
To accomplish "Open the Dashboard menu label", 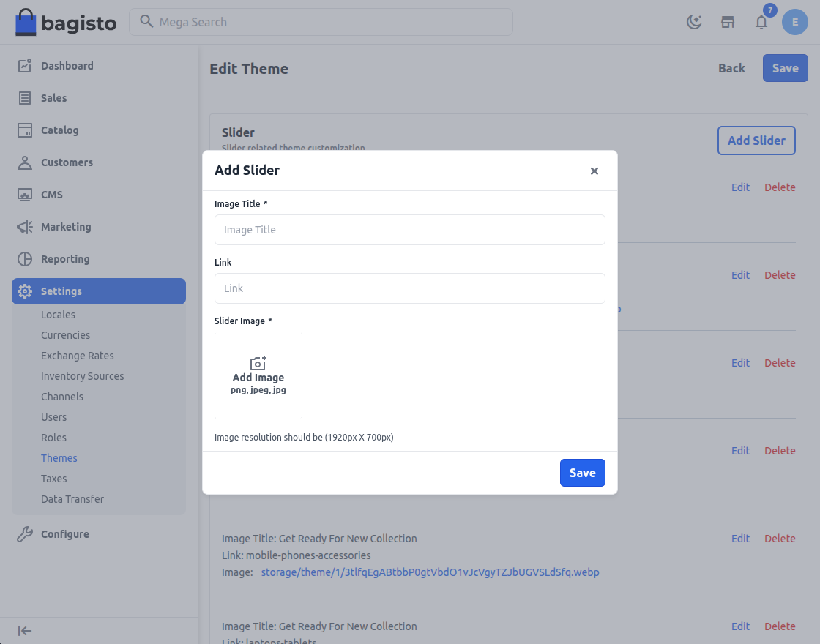I will pos(67,66).
